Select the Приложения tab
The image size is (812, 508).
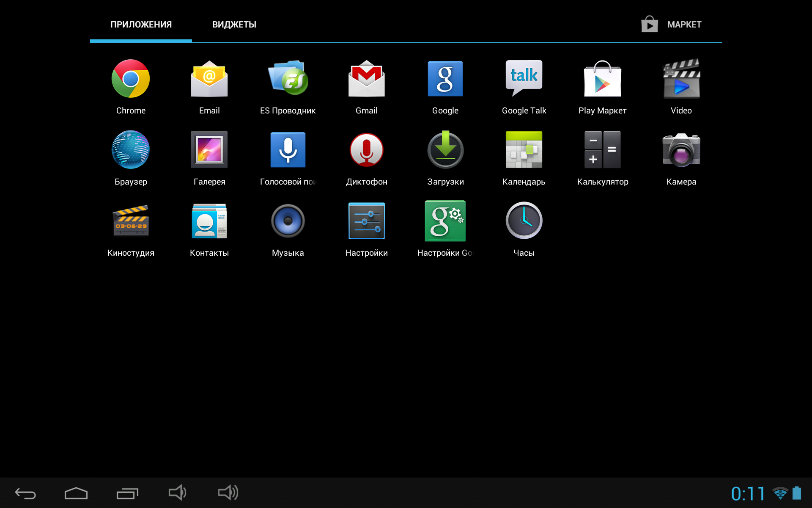coord(141,25)
